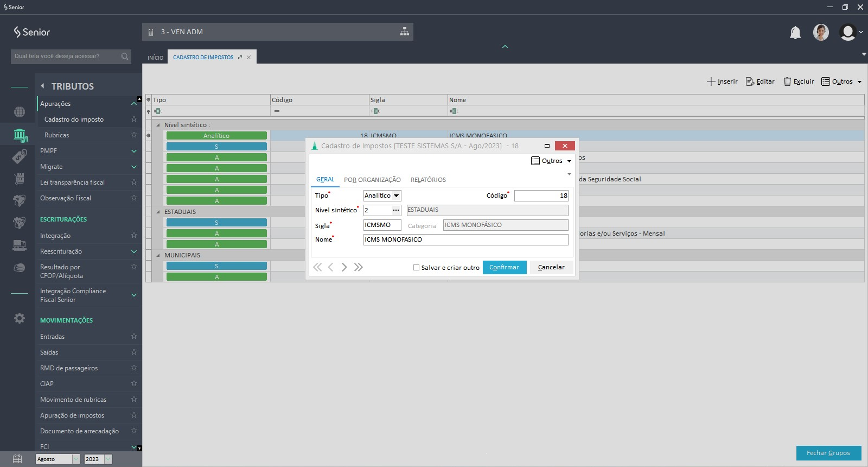
Task: Click the globe icon in left sidebar
Action: [20, 112]
